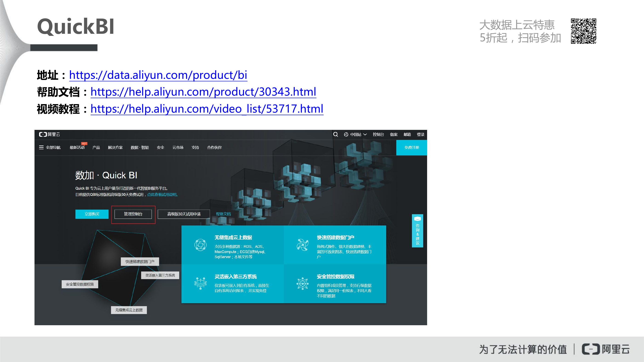
Task: Click the 无缝集成云上数据 card title
Action: pyautogui.click(x=233, y=238)
